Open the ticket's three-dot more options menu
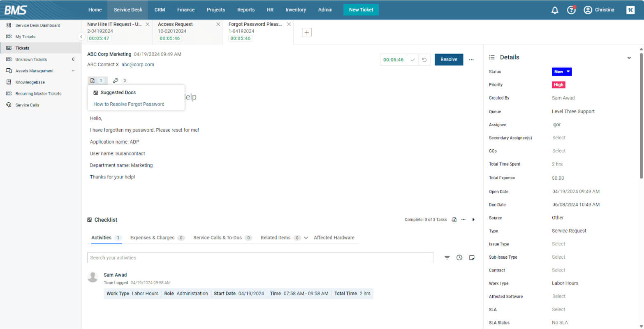 tap(471, 60)
